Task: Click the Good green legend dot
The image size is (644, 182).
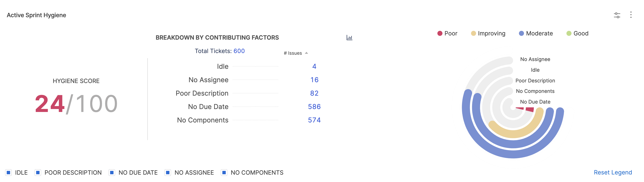Action: (569, 33)
